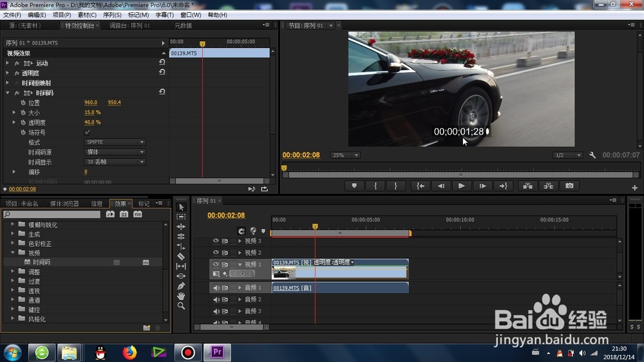The height and width of the screenshot is (362, 644).
Task: Select the Pen tool
Action: click(181, 286)
